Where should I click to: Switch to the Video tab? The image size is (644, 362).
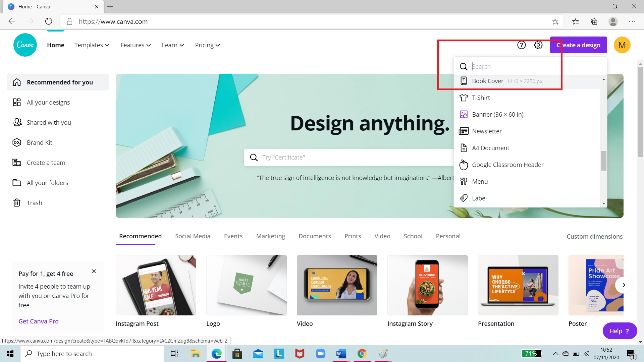(382, 236)
